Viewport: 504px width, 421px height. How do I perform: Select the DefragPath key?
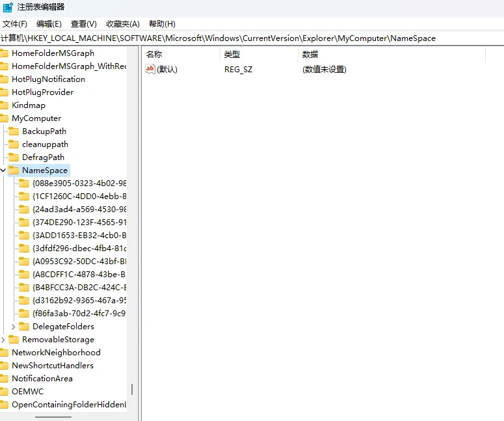click(x=44, y=157)
